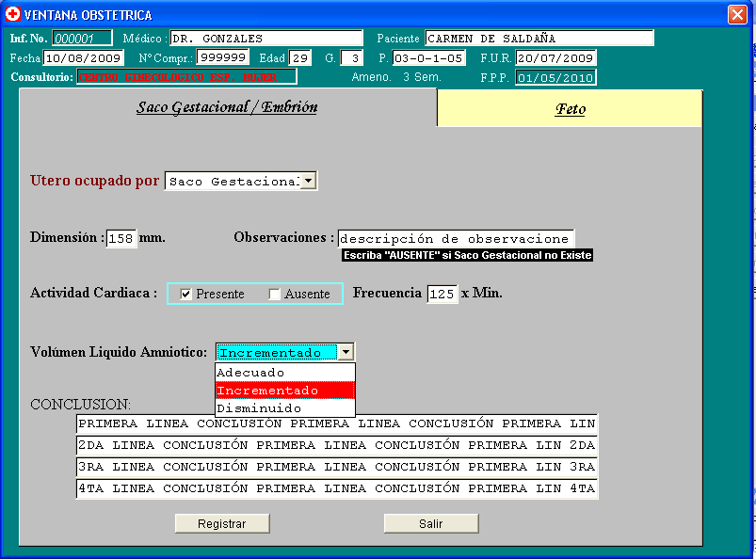Collapse the Volúmen Liquido Amniotico dropdown arrow
This screenshot has width=756, height=559.
(346, 352)
